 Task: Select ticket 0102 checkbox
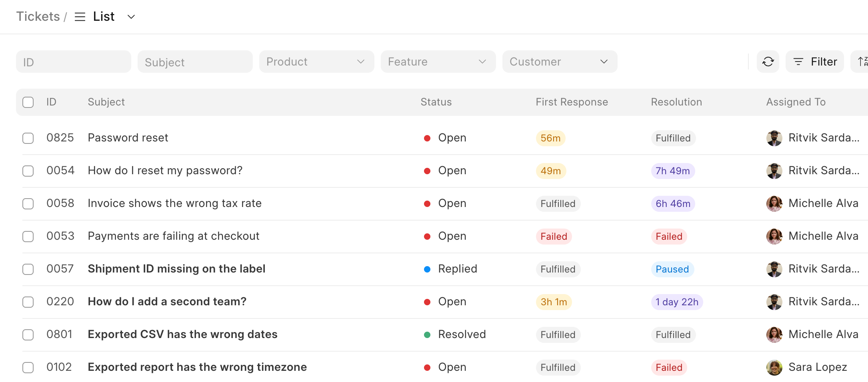pyautogui.click(x=28, y=368)
